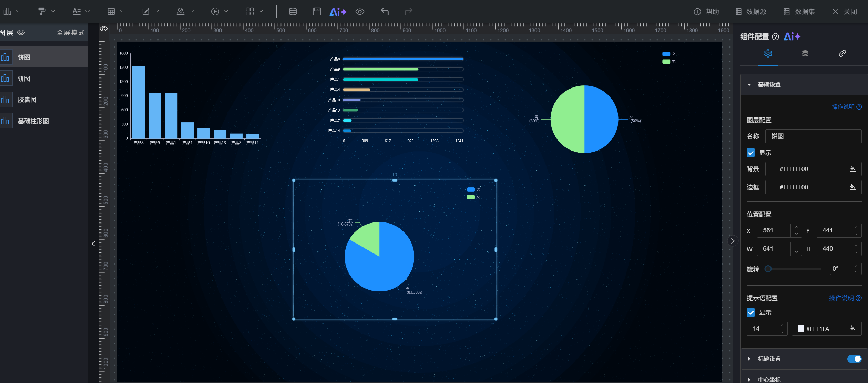The image size is (868, 383).
Task: Turn off the 标题设置 switch
Action: [x=854, y=359]
